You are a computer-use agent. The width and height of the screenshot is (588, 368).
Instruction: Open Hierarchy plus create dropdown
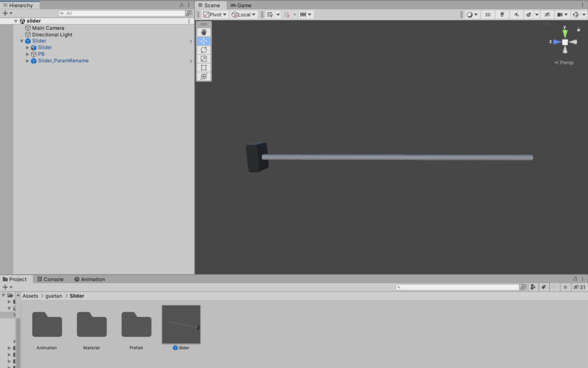coord(7,13)
